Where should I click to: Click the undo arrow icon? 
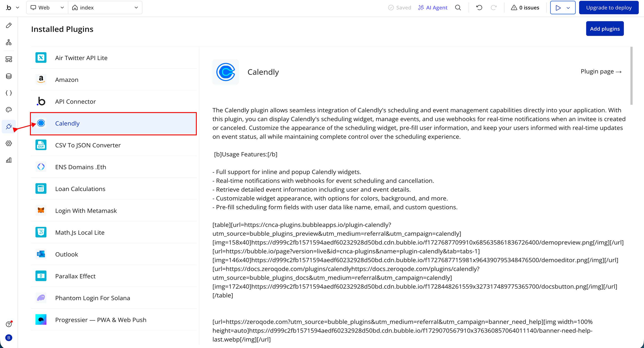[x=479, y=8]
